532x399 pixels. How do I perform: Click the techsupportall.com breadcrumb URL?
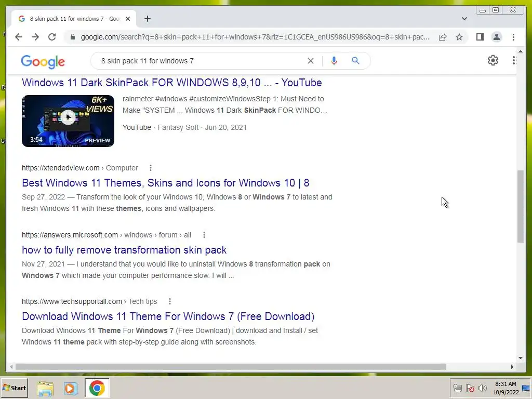pyautogui.click(x=89, y=301)
